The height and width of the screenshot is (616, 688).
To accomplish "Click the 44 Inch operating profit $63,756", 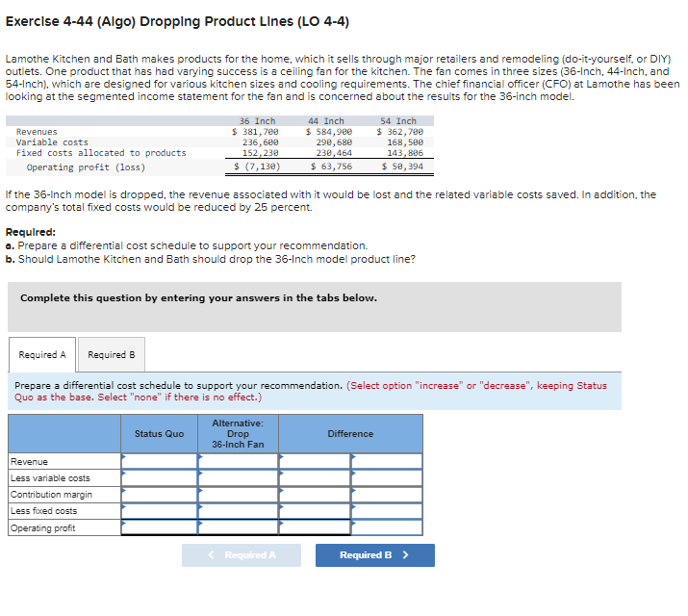I will (331, 167).
